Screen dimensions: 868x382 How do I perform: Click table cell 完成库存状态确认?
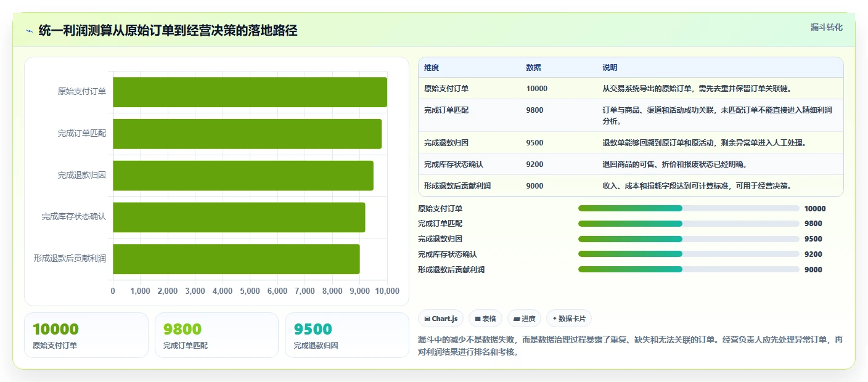point(454,165)
